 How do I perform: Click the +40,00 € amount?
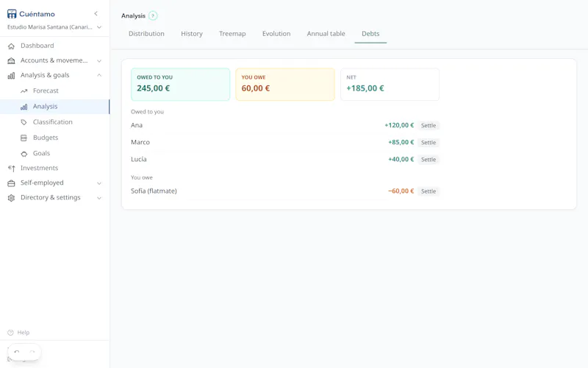pyautogui.click(x=401, y=159)
